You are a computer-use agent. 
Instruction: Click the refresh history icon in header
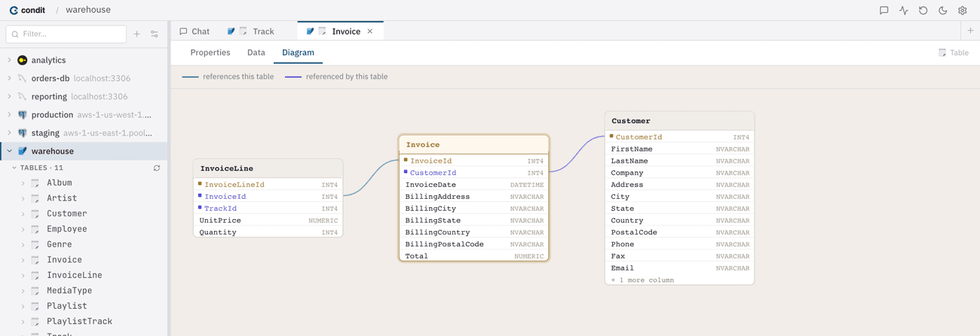(x=923, y=11)
